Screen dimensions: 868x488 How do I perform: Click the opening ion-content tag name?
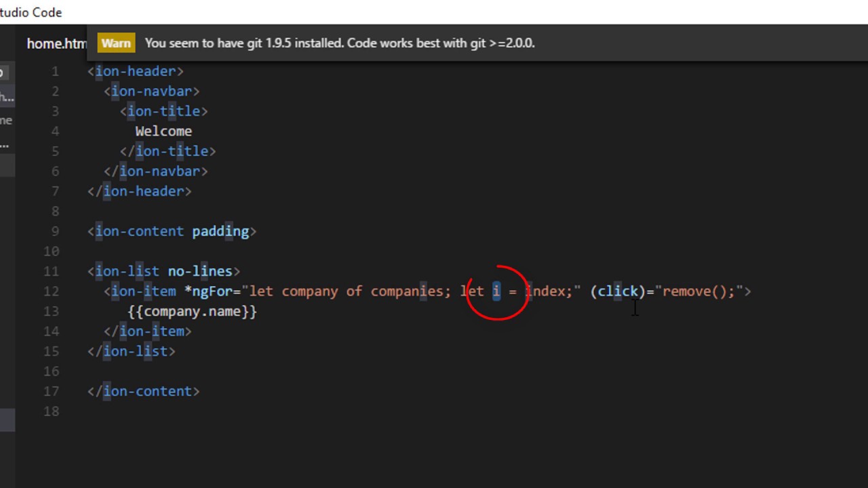pyautogui.click(x=140, y=231)
